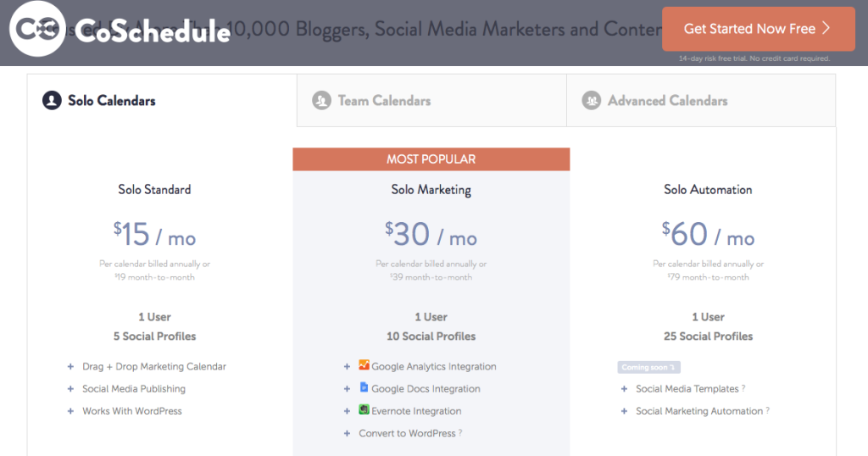The image size is (868, 456).
Task: Click the Solo Standard plan title
Action: pos(154,189)
